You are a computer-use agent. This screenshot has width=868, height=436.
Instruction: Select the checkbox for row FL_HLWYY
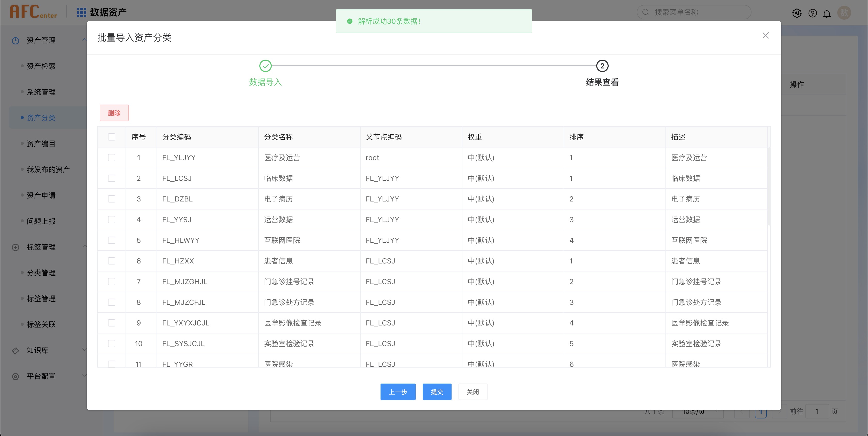[112, 240]
